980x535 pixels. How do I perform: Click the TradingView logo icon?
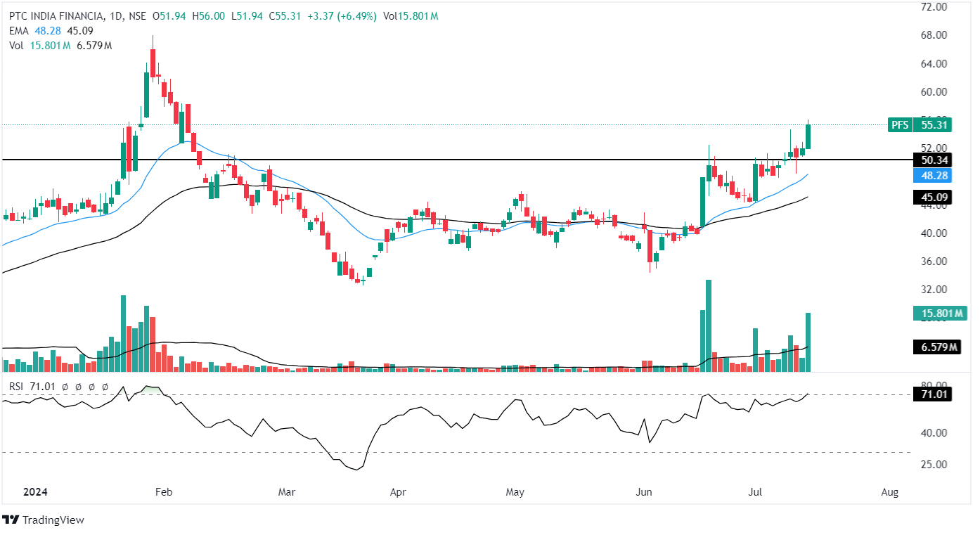[11, 520]
